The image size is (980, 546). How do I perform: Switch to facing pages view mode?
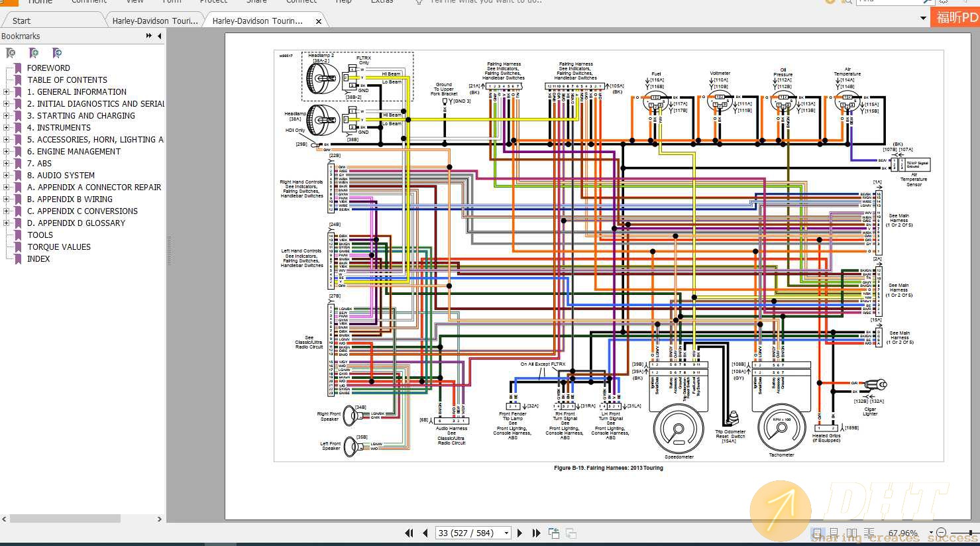[852, 533]
